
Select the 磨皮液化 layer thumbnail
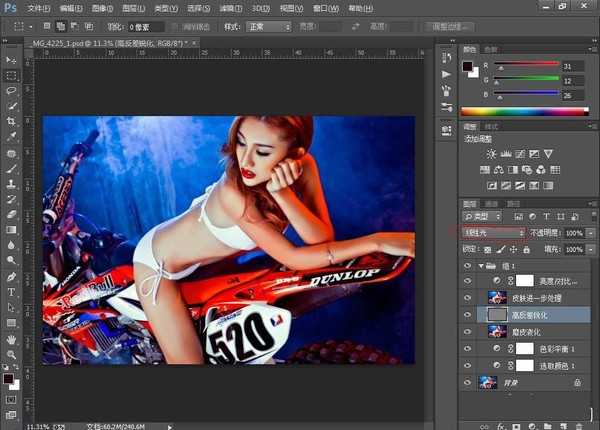click(x=497, y=331)
